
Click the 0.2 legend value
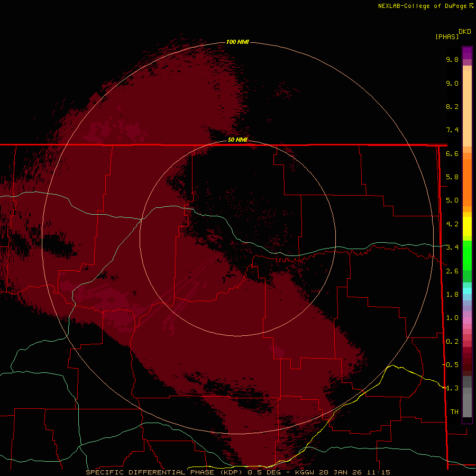pos(452,342)
